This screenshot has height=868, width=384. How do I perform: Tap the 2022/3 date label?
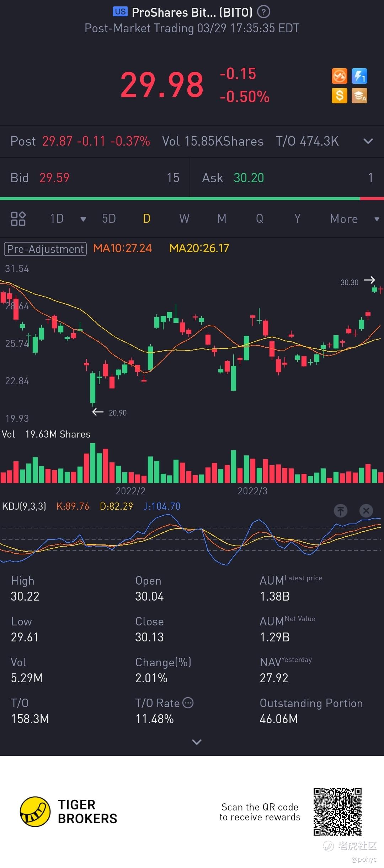(252, 491)
